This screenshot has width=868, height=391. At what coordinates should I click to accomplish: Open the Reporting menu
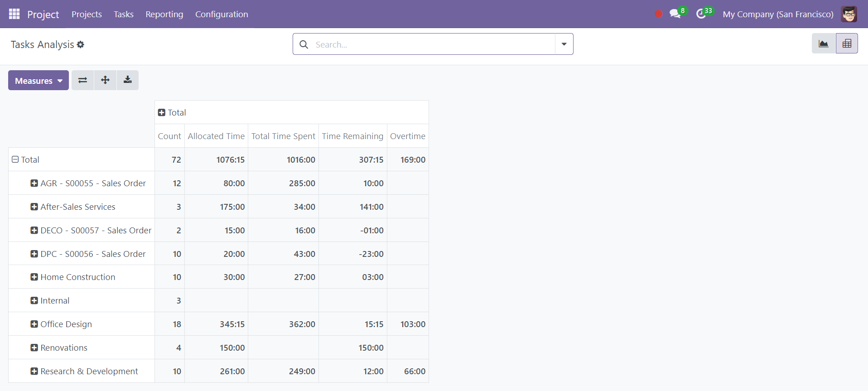pyautogui.click(x=164, y=14)
